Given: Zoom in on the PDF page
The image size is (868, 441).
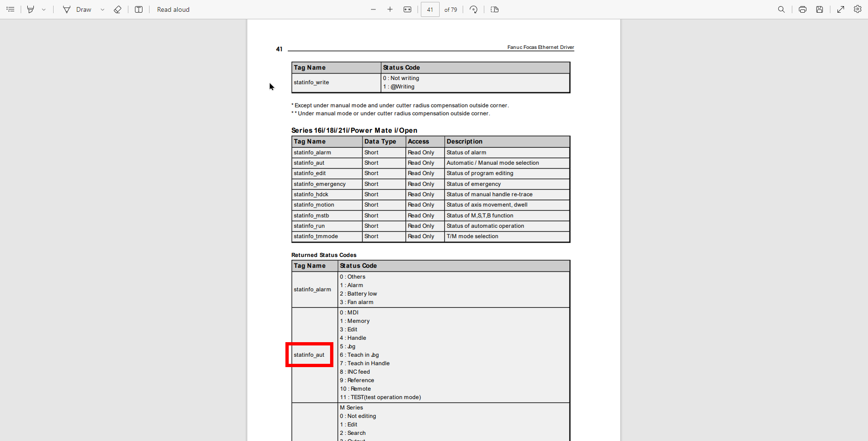Looking at the screenshot, I should (x=390, y=9).
